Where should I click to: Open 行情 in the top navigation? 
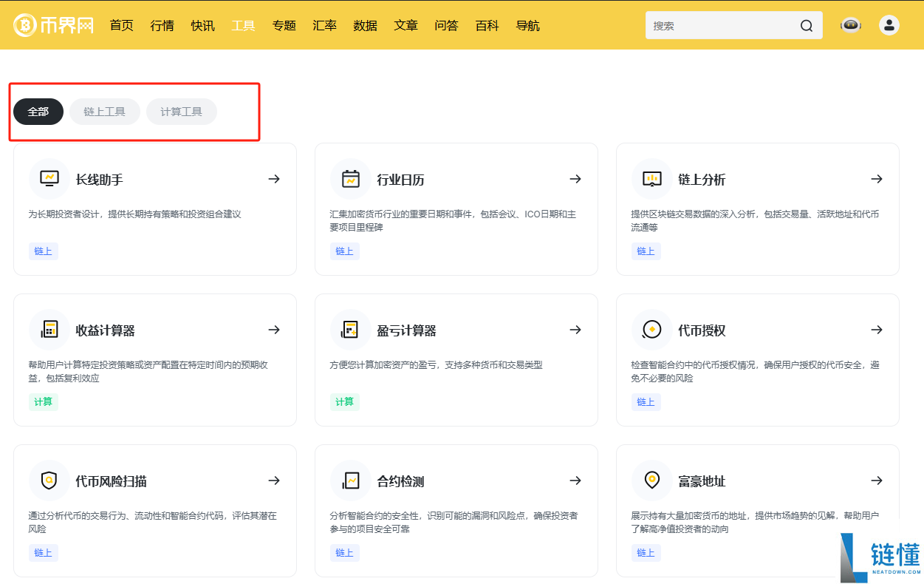tap(162, 25)
